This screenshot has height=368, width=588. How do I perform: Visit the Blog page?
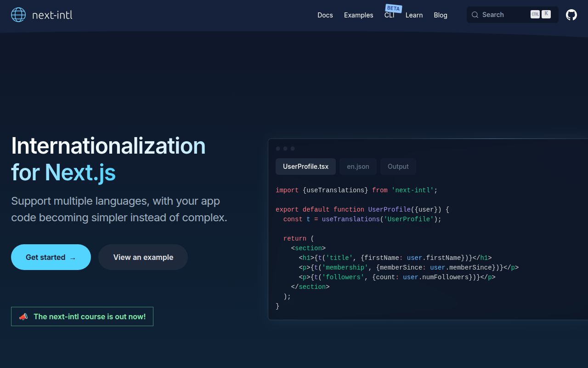point(440,15)
